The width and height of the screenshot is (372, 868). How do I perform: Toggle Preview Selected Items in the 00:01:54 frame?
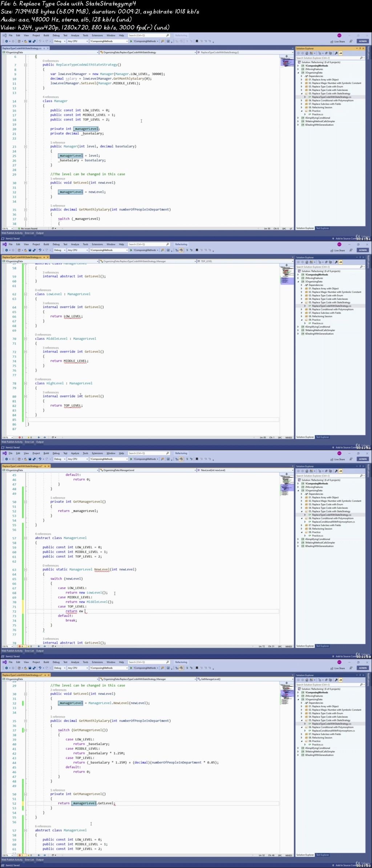340,53
